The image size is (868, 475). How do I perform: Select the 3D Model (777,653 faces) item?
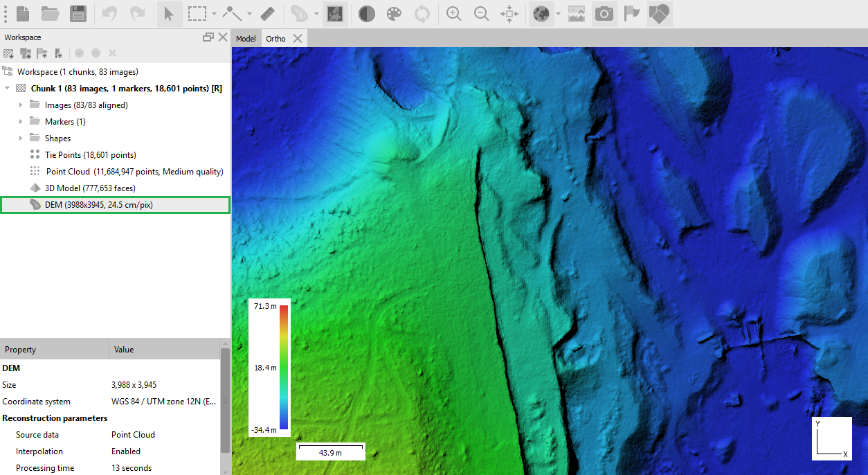[90, 188]
